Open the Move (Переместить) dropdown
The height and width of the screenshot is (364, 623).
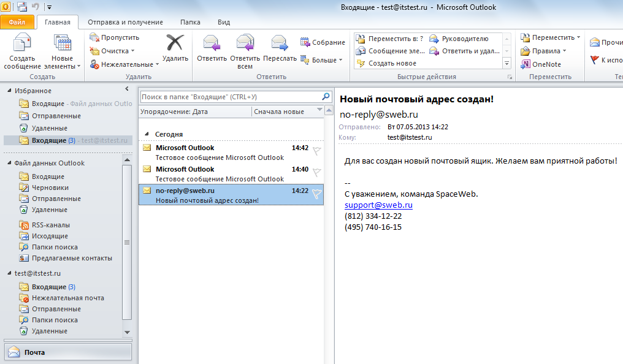tap(550, 37)
